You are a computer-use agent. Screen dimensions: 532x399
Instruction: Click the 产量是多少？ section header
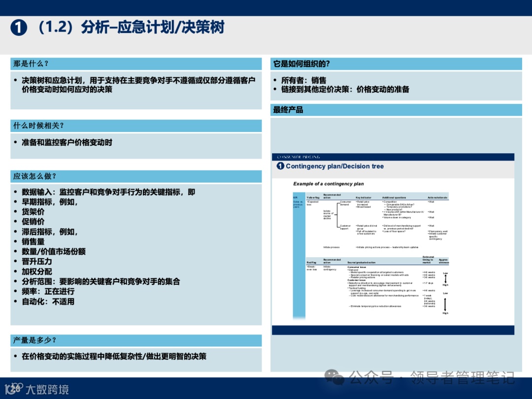[136, 340]
